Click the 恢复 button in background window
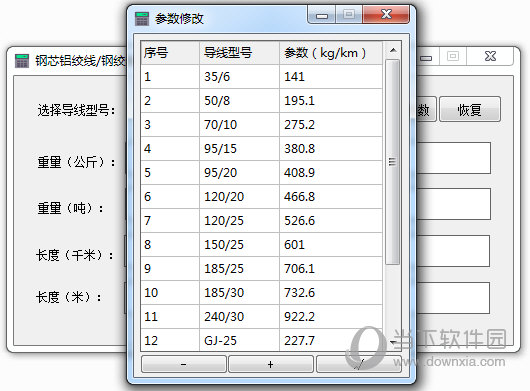This screenshot has width=530, height=391. 469,109
